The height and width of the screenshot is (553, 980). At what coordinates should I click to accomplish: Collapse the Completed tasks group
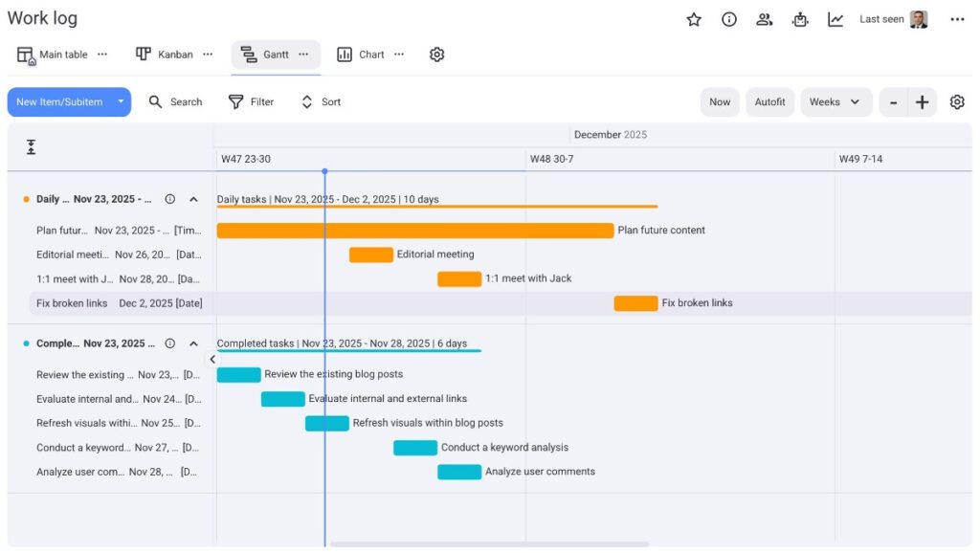point(193,343)
